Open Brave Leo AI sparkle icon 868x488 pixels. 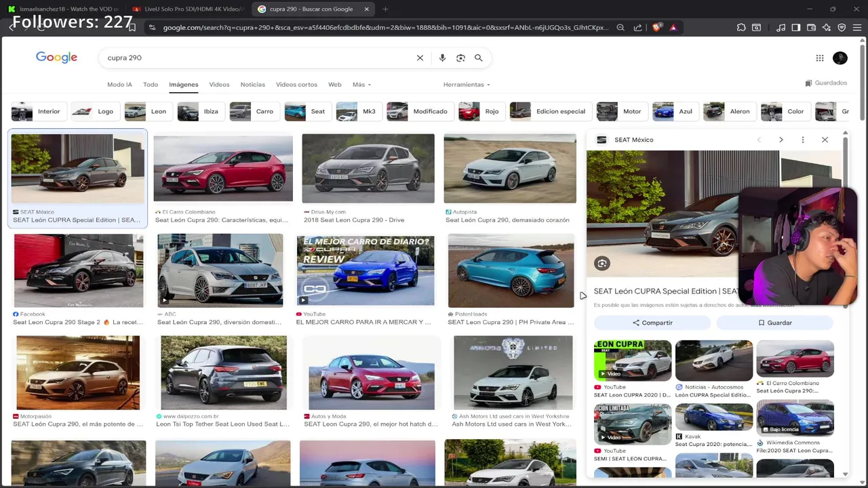827,28
